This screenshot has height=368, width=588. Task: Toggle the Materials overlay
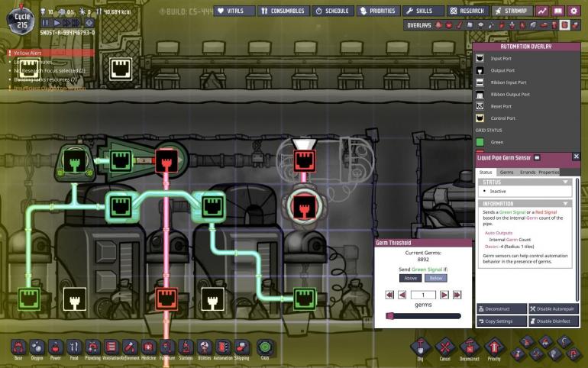click(470, 25)
